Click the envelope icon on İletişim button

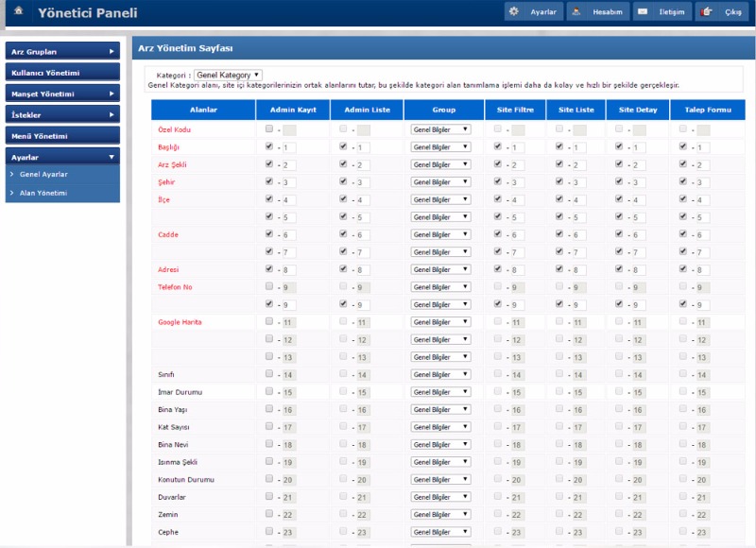(x=643, y=12)
